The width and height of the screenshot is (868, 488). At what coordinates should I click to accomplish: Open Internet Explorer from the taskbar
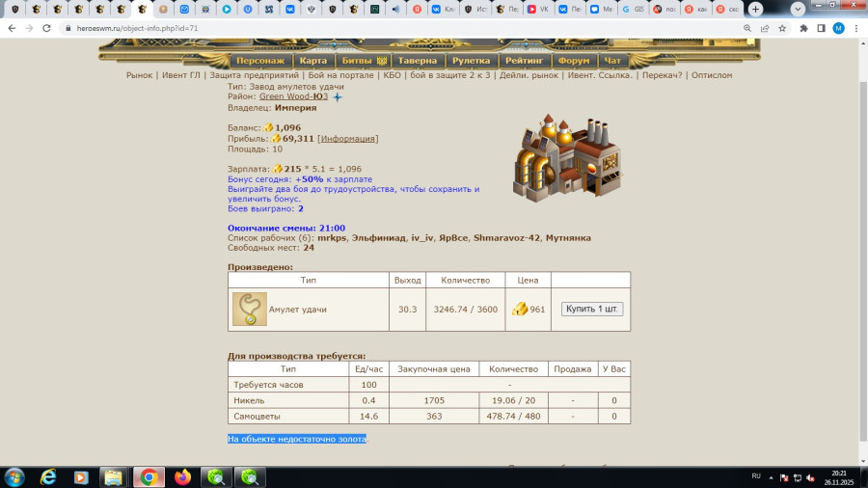click(x=47, y=476)
